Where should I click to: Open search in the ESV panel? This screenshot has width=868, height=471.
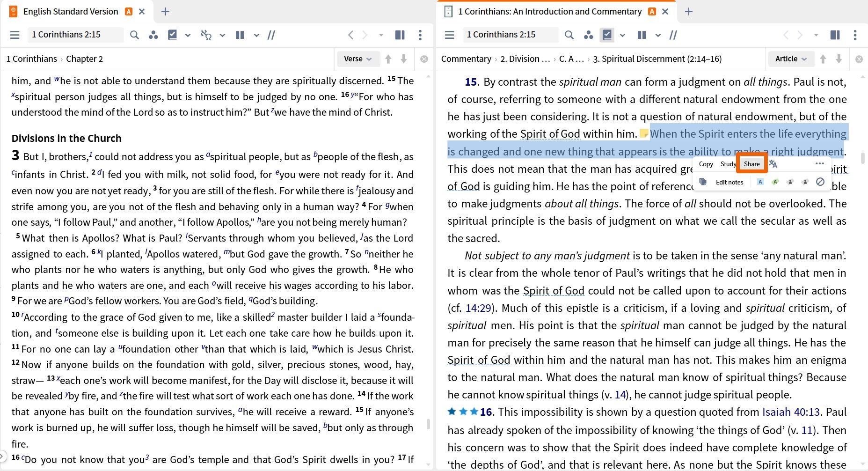point(134,35)
